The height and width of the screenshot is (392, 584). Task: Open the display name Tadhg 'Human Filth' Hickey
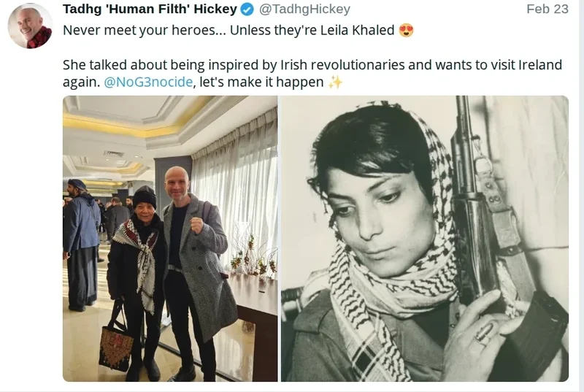tap(150, 9)
